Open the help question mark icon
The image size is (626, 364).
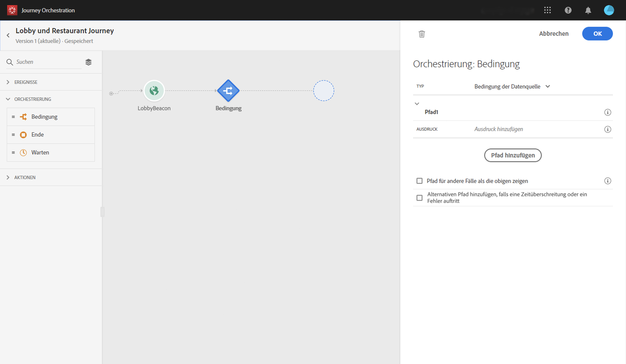[568, 10]
